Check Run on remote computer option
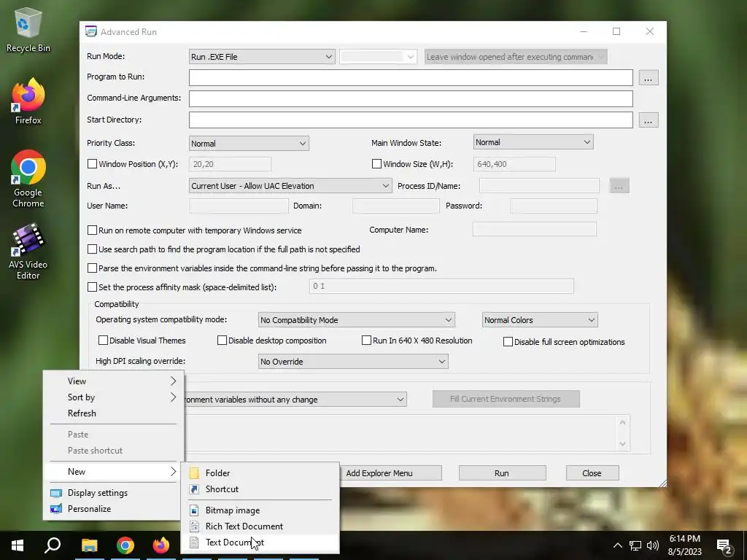747x560 pixels. pos(93,230)
